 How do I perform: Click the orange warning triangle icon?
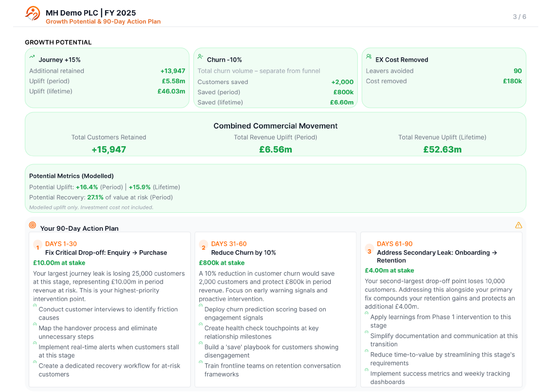[x=518, y=225]
